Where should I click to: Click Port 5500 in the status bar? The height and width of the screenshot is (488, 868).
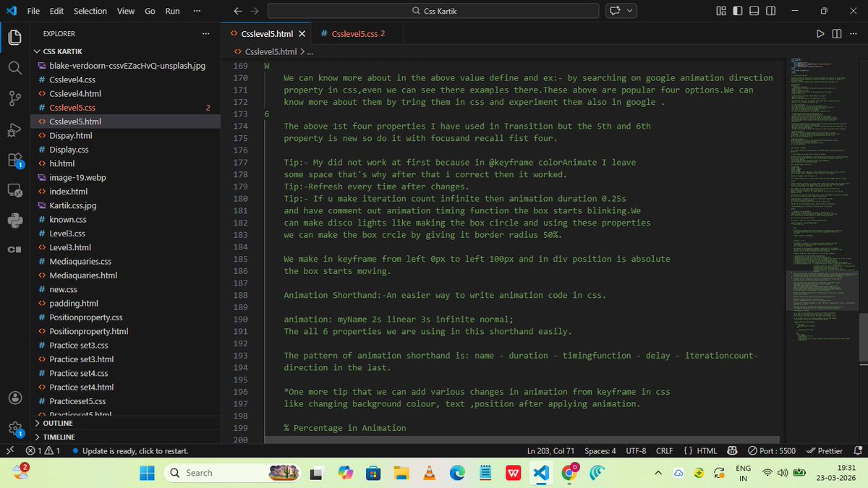click(770, 450)
